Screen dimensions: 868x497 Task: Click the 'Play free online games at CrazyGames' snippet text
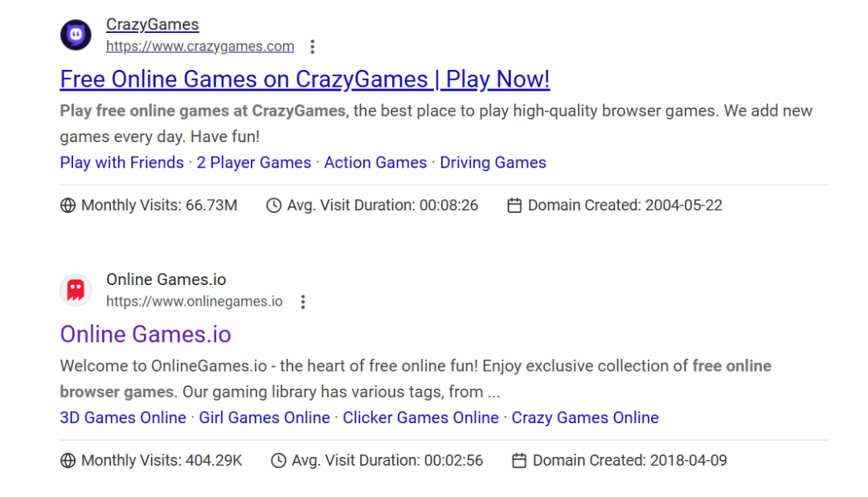coord(203,111)
